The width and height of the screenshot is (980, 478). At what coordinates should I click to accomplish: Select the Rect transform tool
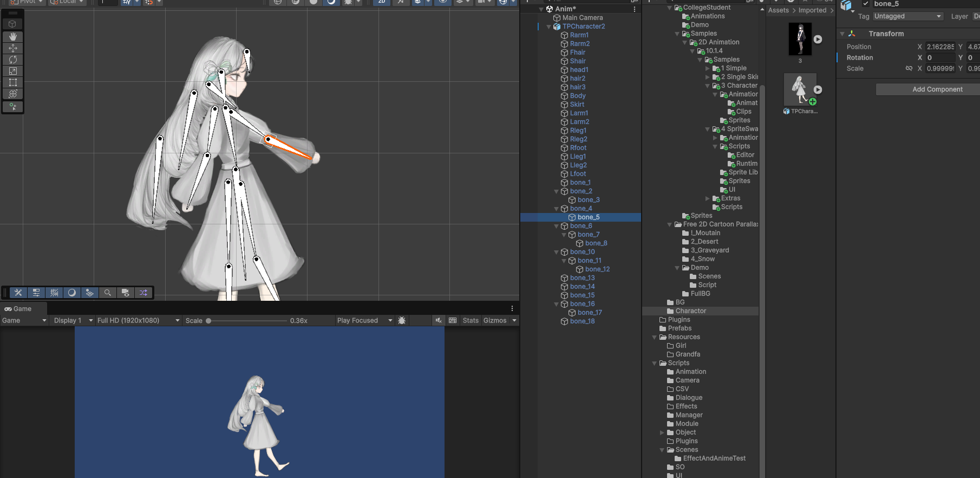(x=13, y=82)
